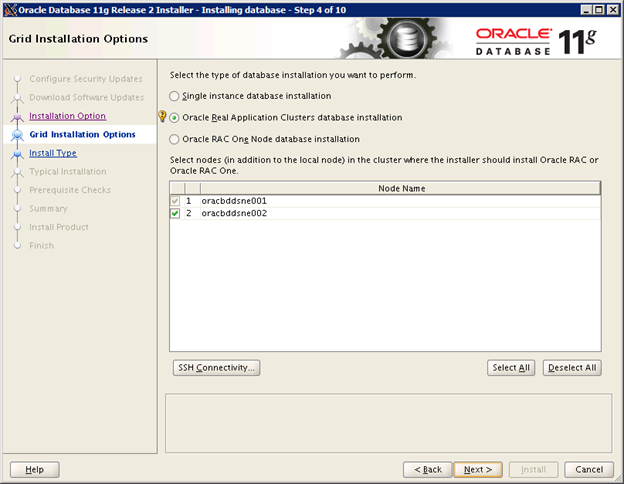Go to Next installer step
This screenshot has width=624, height=484.
(478, 470)
